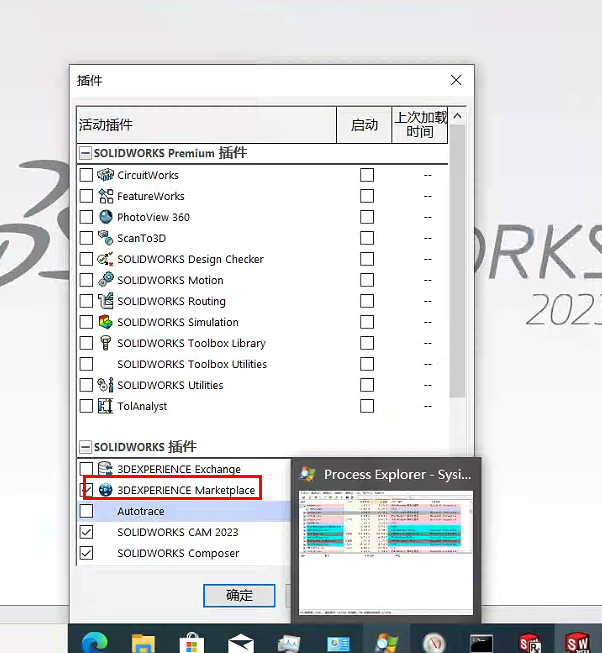Viewport: 602px width, 653px height.
Task: Check the 3DEXPERIENCE Exchange checkbox
Action: click(x=86, y=469)
